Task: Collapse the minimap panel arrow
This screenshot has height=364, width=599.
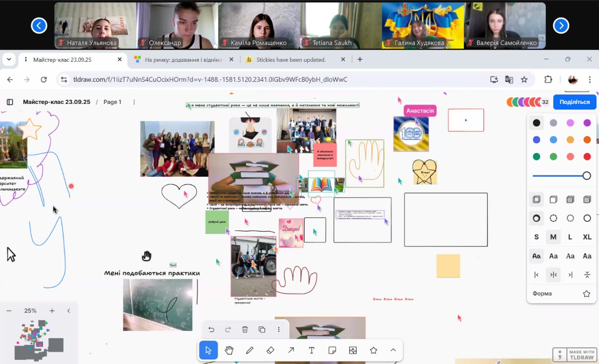Action: tap(69, 311)
